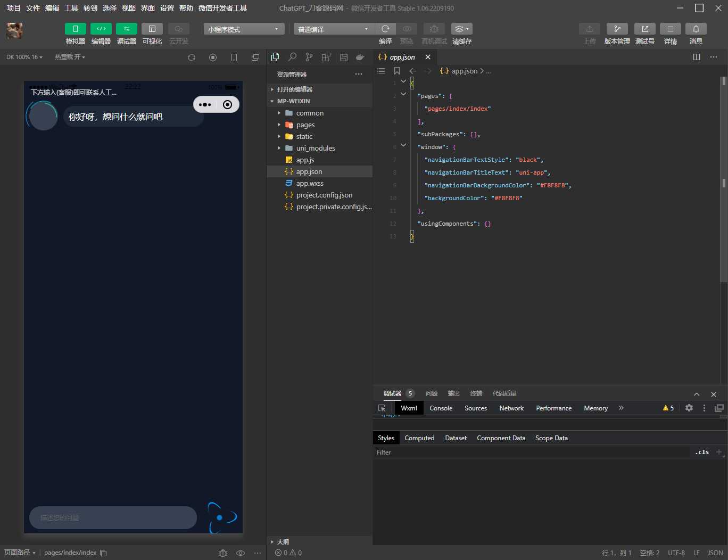Viewport: 728px width, 560px height.
Task: Open app.wxss in the file tree
Action: tap(310, 183)
